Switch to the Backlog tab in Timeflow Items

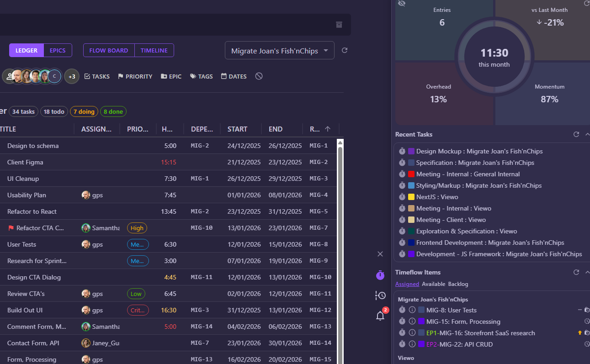(x=458, y=284)
